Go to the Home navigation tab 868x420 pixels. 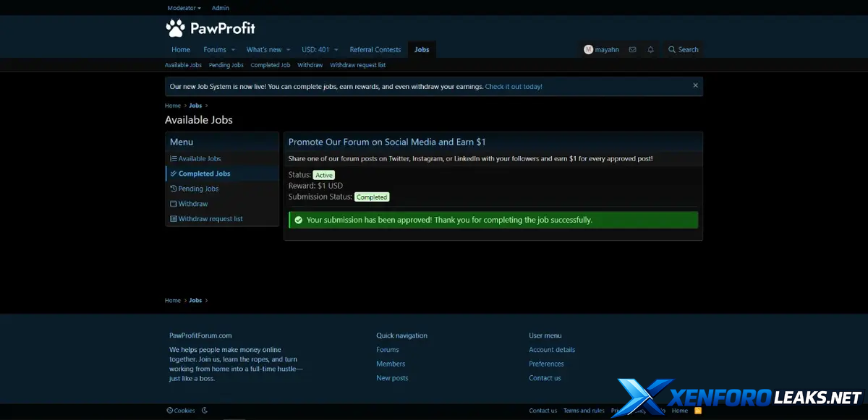(181, 50)
